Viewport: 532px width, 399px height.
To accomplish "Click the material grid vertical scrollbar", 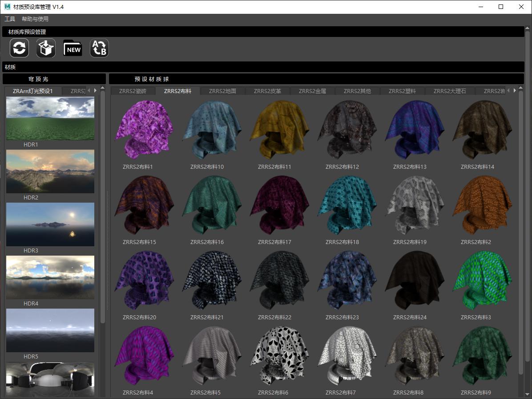I will pos(521,232).
